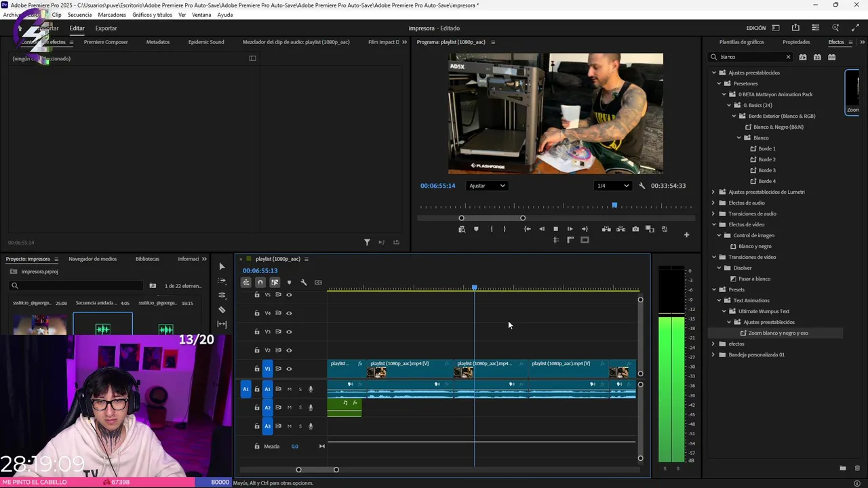Click the YUV effects filter icon
This screenshot has width=868, height=488.
click(x=832, y=57)
